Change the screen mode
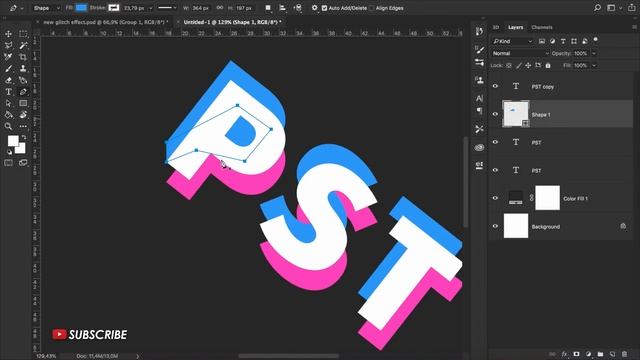Viewport: 640px width, 360px height. pos(23,163)
